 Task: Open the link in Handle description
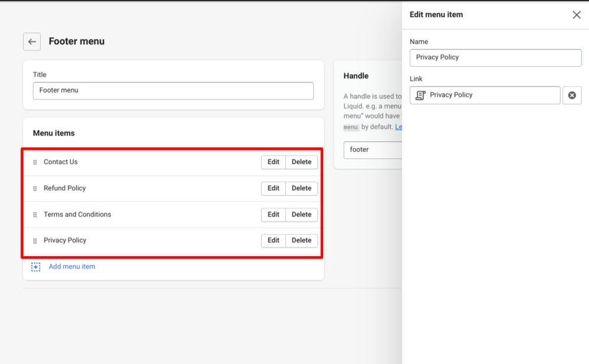point(398,127)
